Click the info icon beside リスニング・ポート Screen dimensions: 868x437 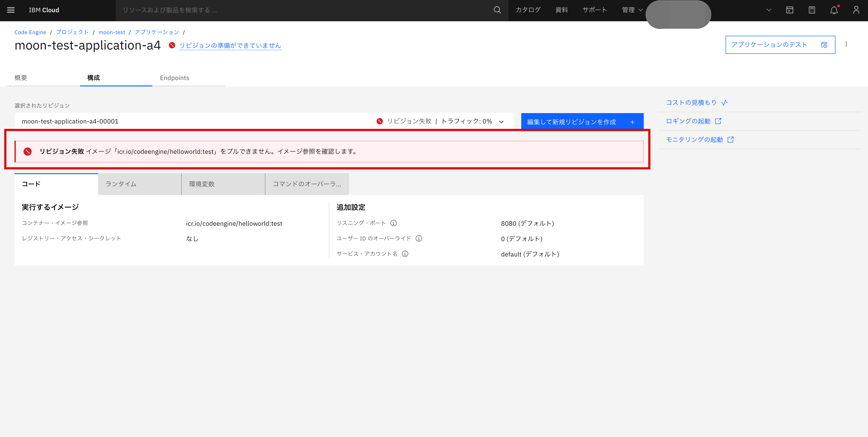(x=394, y=223)
